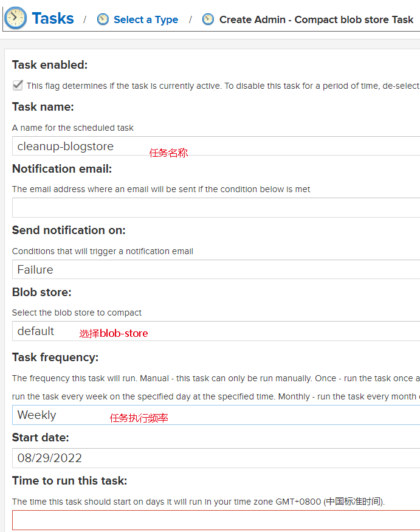
Task: Focus the Task name field containing cleanup-blogstore
Action: 216,147
